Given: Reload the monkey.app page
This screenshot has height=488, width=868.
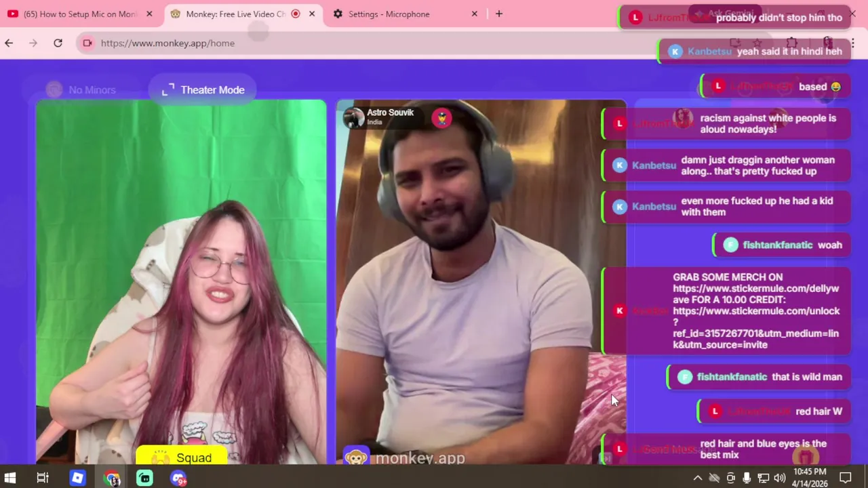Looking at the screenshot, I should (58, 43).
